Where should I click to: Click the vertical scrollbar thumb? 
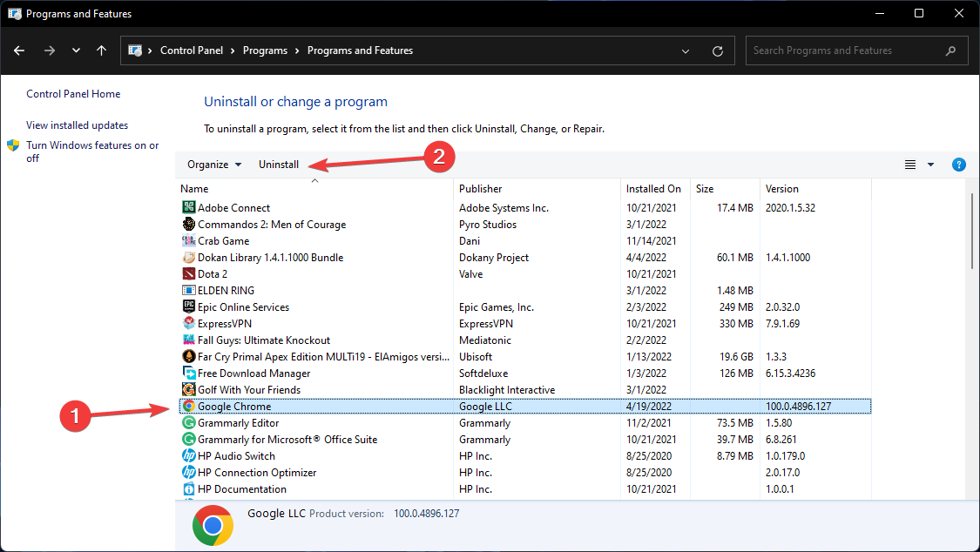[x=971, y=231]
